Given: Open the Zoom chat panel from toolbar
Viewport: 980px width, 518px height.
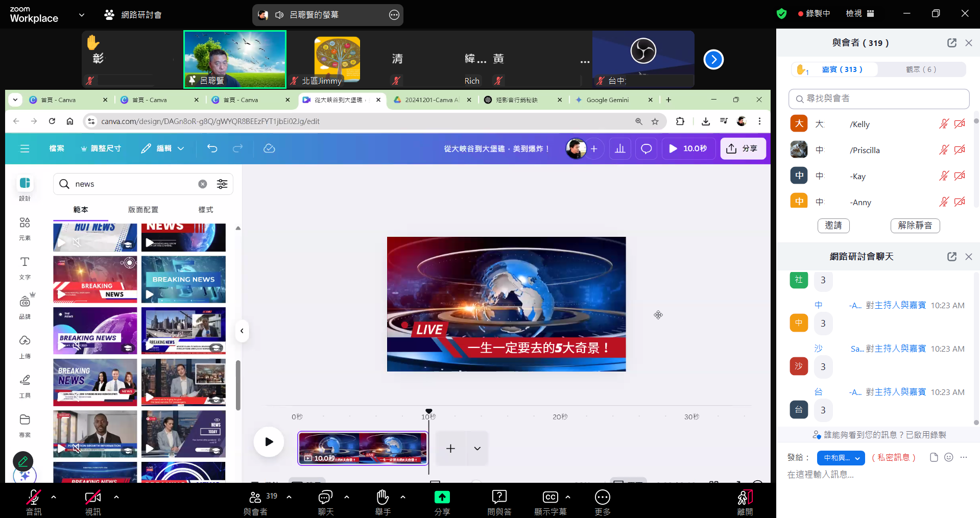Looking at the screenshot, I should [x=325, y=502].
